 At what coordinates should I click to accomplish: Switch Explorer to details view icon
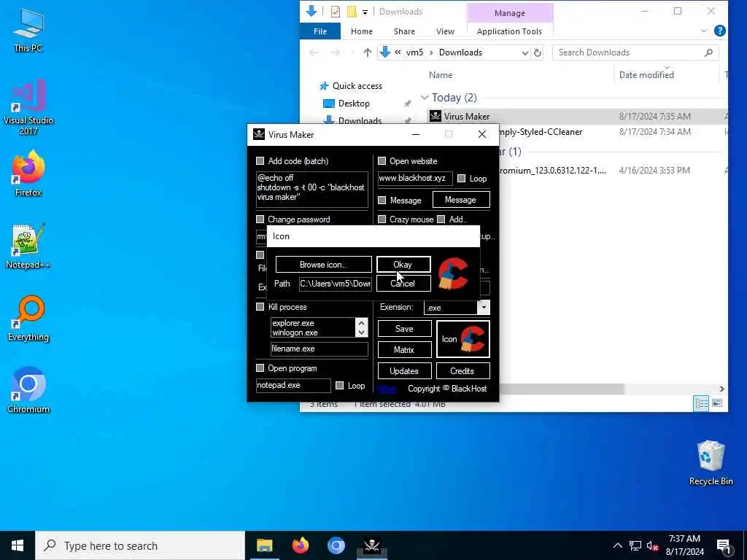tap(701, 403)
